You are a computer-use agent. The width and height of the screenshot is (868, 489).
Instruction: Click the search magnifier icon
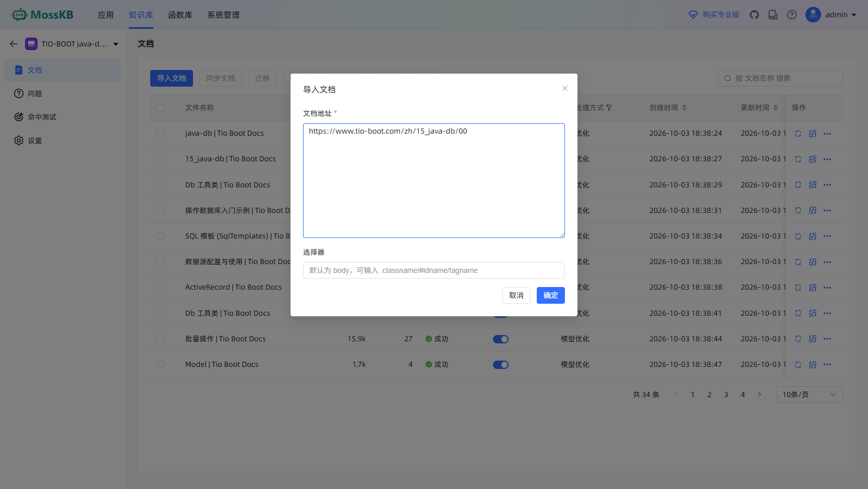pyautogui.click(x=728, y=78)
